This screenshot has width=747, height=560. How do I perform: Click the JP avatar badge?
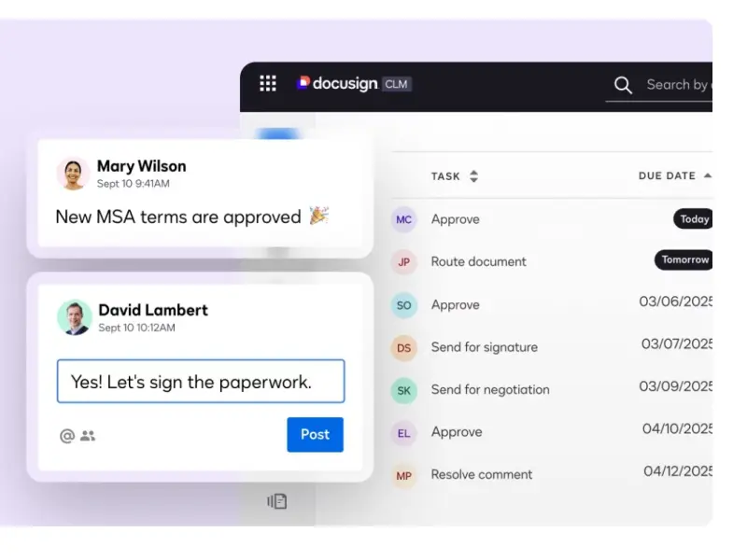point(403,262)
